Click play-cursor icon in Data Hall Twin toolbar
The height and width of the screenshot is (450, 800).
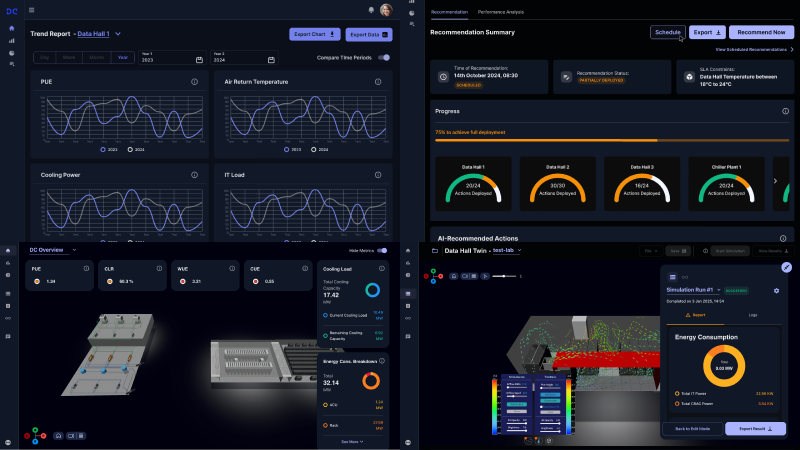point(485,276)
